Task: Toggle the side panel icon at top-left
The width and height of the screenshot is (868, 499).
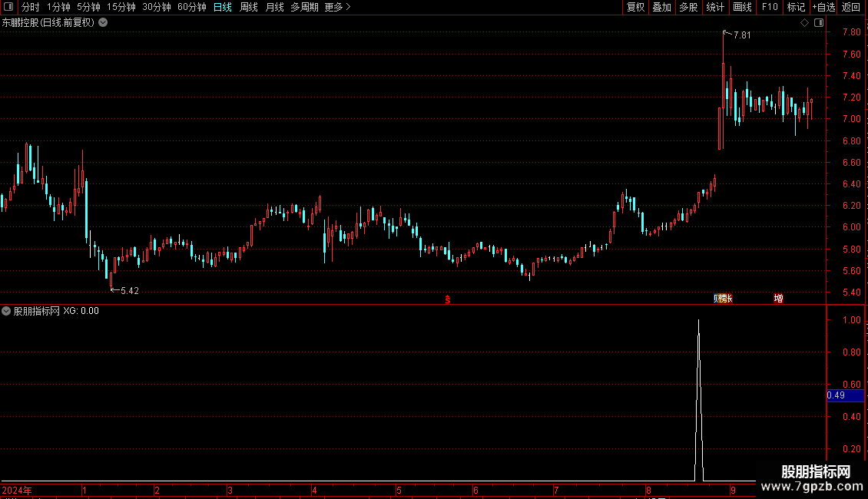Action: pyautogui.click(x=8, y=7)
